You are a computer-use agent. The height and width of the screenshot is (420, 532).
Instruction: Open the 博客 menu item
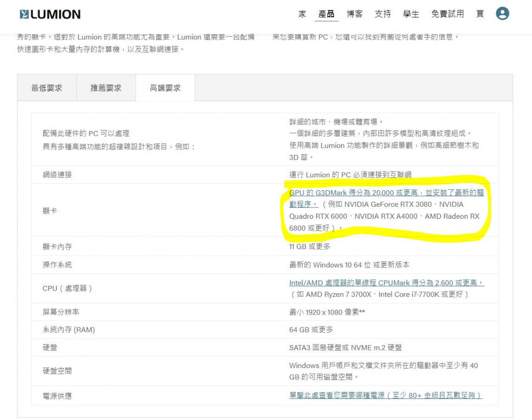(354, 14)
